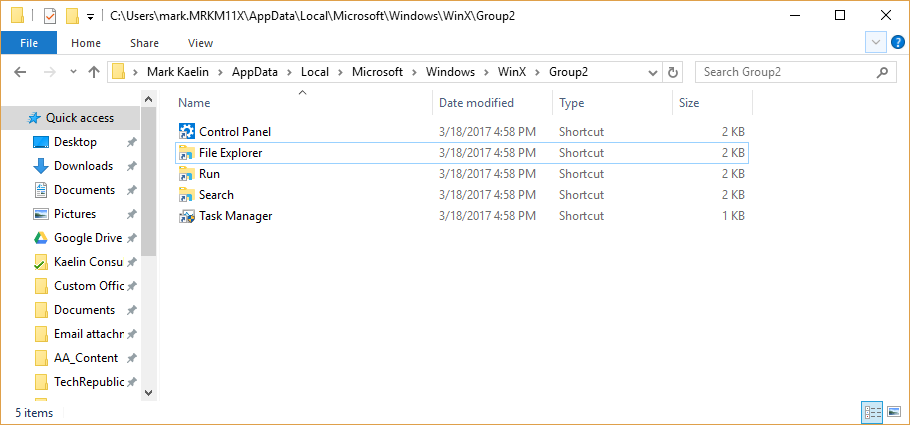
Task: Click the Refresh button in address bar
Action: pos(673,72)
